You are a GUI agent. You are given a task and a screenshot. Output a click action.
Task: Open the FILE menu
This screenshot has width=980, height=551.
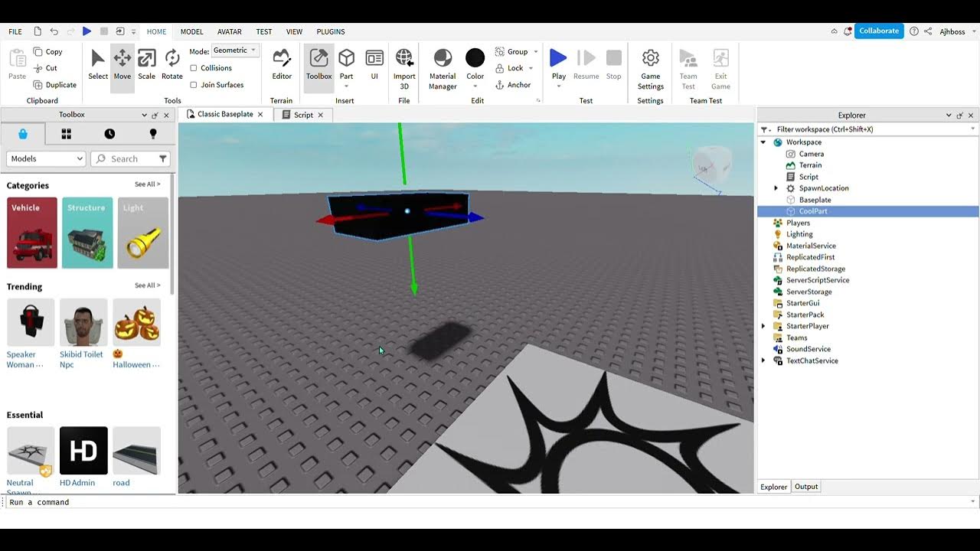15,31
